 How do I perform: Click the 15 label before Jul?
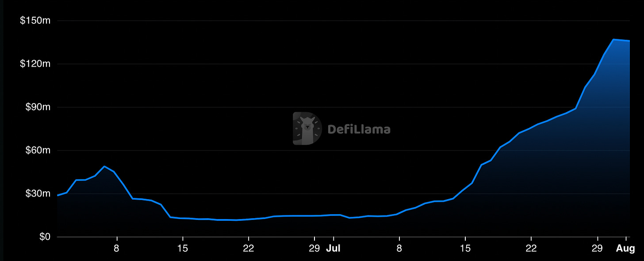[x=183, y=248]
